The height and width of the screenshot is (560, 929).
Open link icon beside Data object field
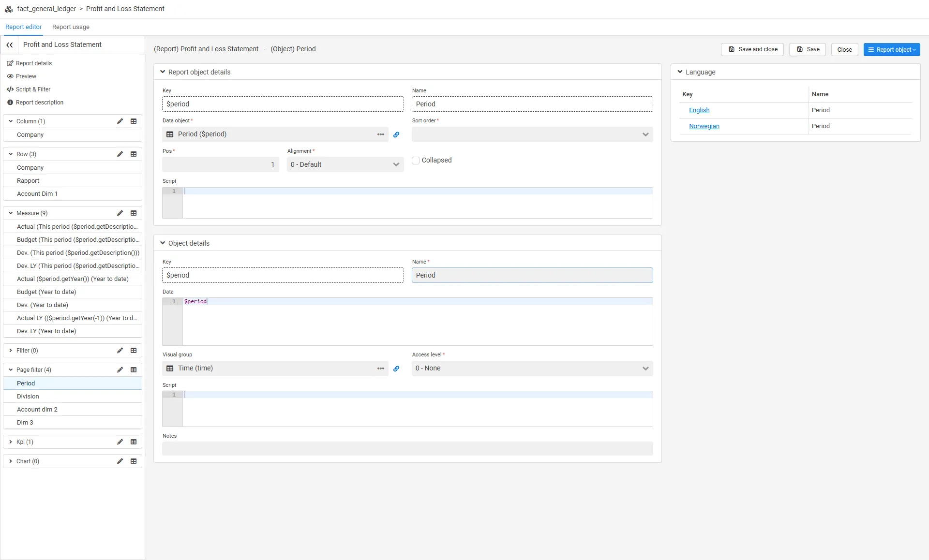(x=396, y=134)
